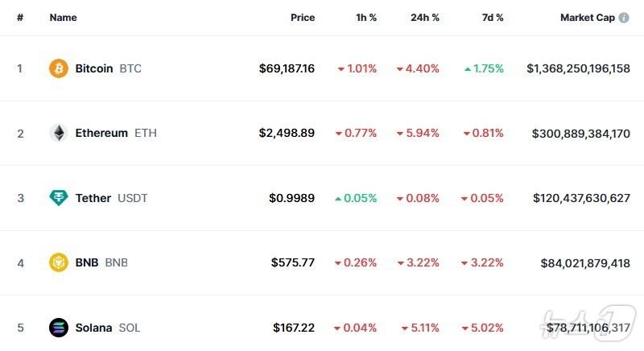
Task: Sort by the Price column header
Action: 303,18
